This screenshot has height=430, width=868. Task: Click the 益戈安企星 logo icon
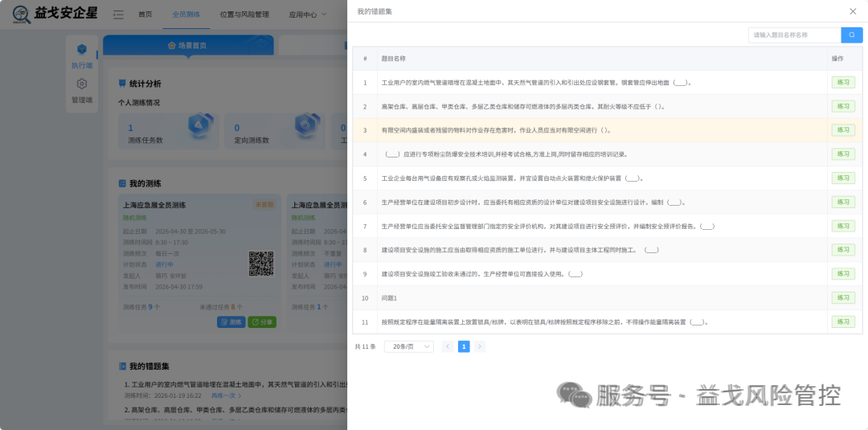coord(21,15)
